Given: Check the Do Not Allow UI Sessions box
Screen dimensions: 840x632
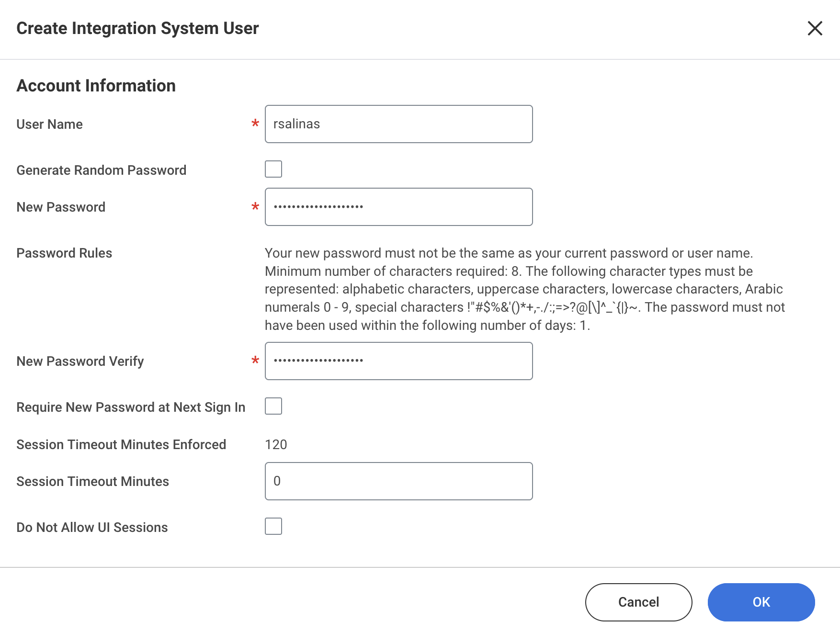Looking at the screenshot, I should coord(273,526).
